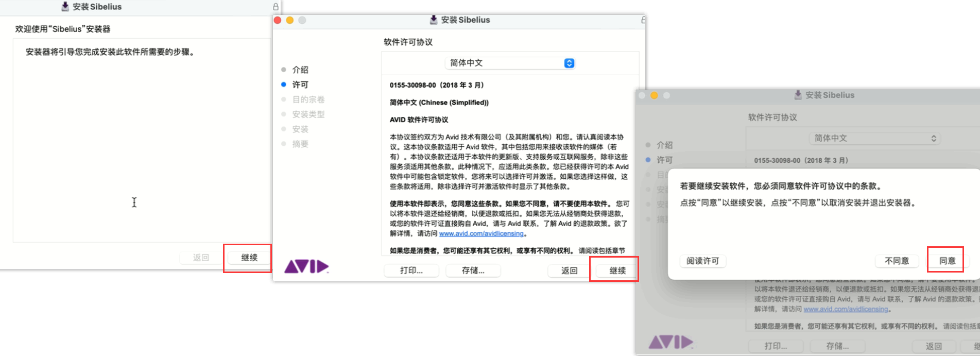Viewport: 980px width, 356px height.
Task: Click the installer package icon in the middle window's title
Action: pos(434,20)
